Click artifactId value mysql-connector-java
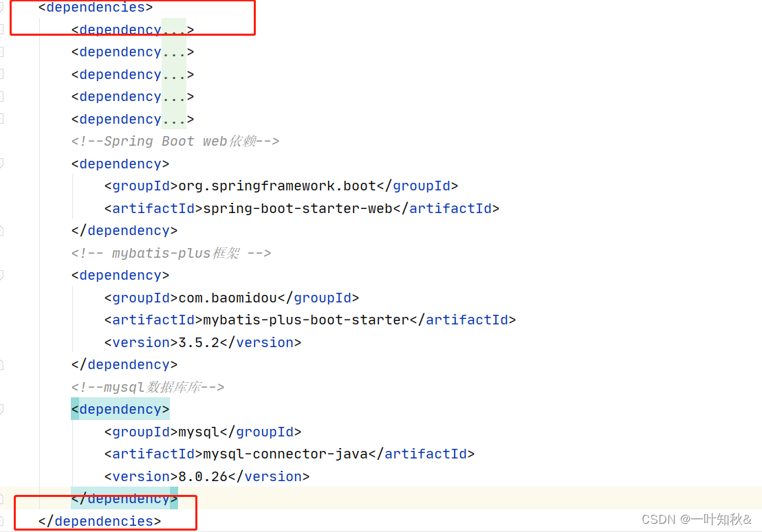This screenshot has width=762, height=532. pyautogui.click(x=286, y=454)
